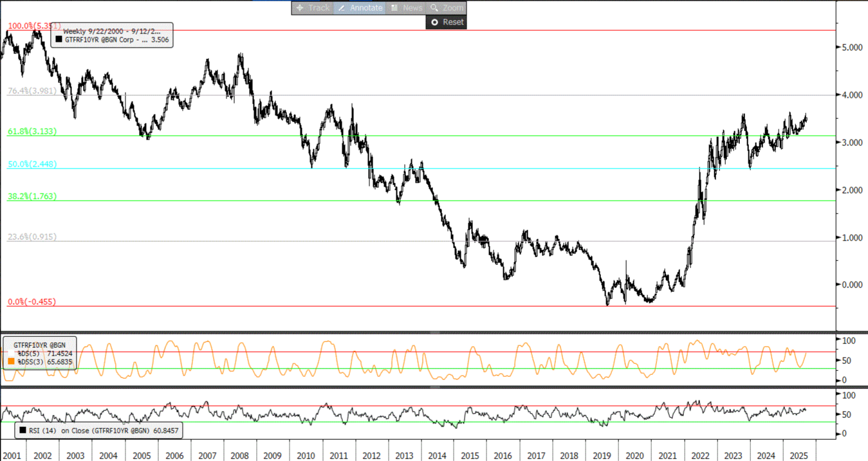Select the 38.2%(1.763) Fibonacci level label
The width and height of the screenshot is (868, 461).
tap(32, 196)
